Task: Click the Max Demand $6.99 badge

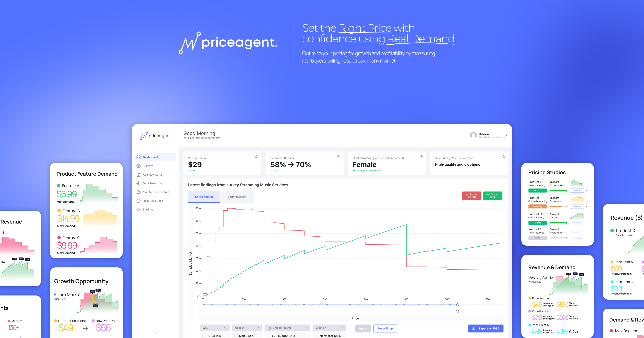Action: 472,196
